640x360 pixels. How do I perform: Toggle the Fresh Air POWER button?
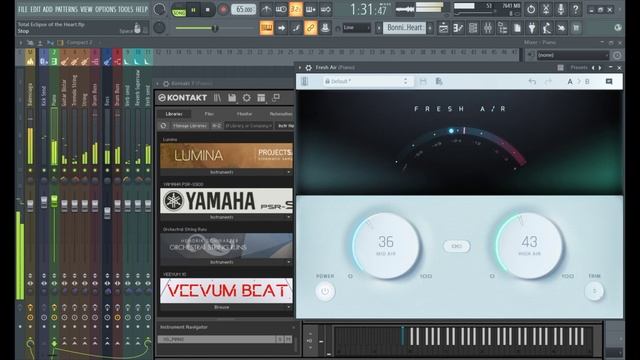pos(325,291)
